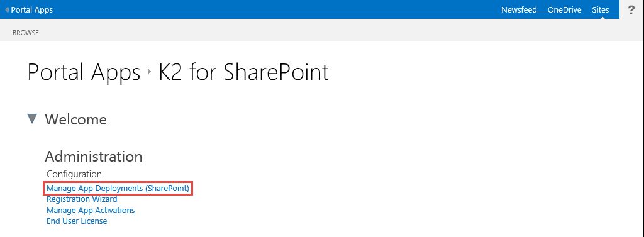
Task: Open OneDrive from the top navigation
Action: click(564, 10)
